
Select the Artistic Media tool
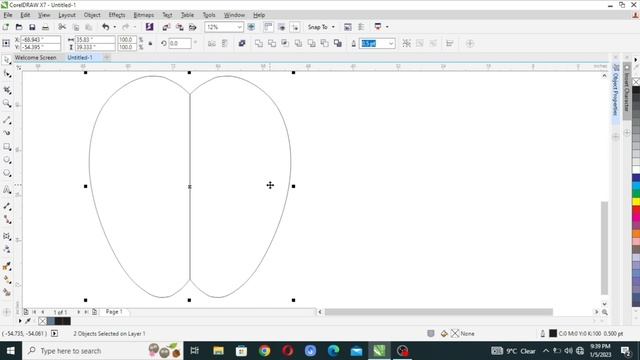click(7, 133)
